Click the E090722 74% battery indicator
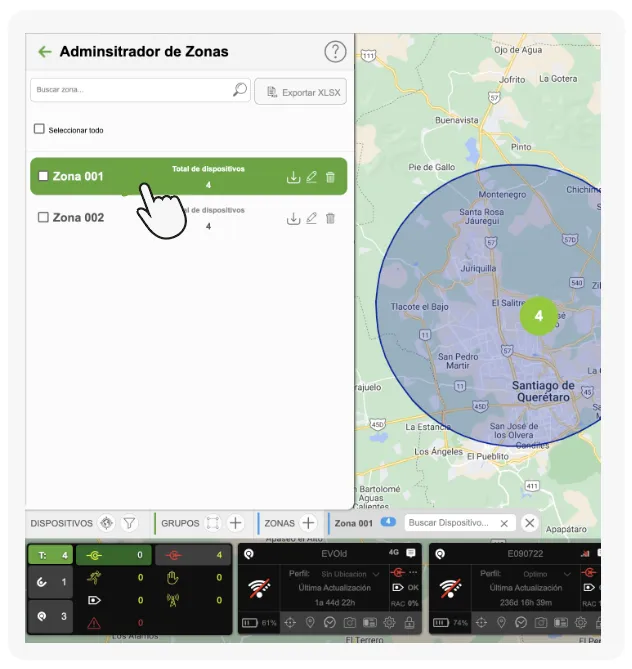The width and height of the screenshot is (632, 669). pos(450,623)
